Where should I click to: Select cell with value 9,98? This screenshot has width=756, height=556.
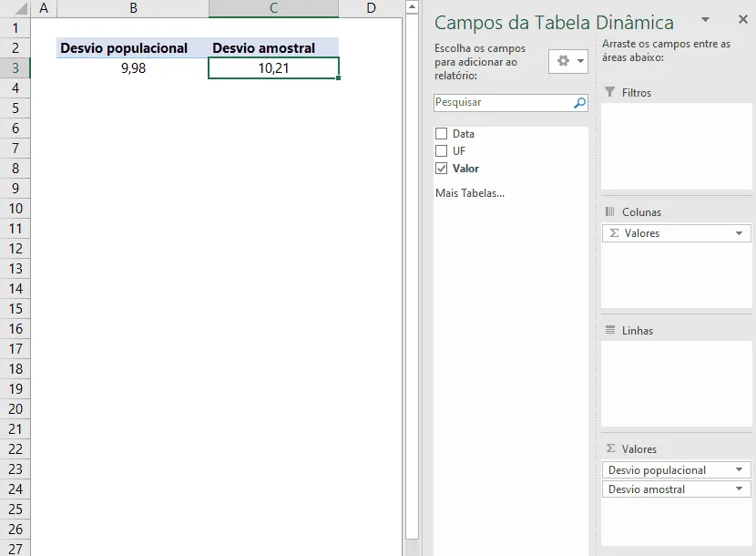point(133,68)
